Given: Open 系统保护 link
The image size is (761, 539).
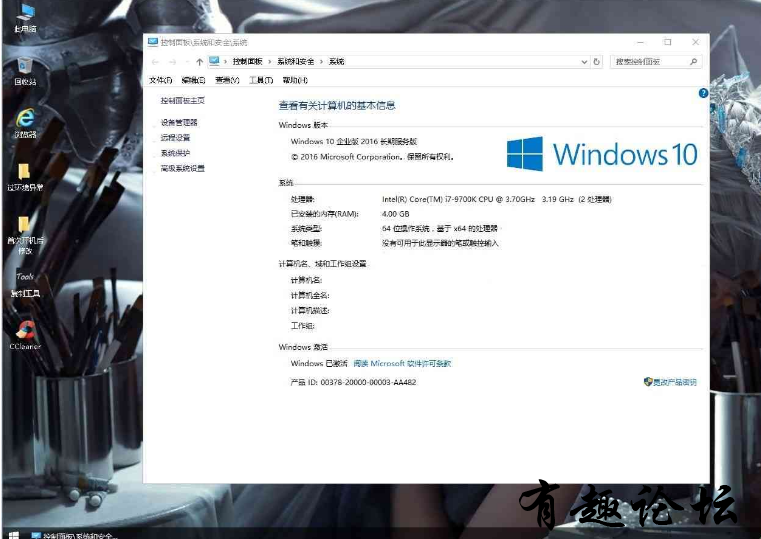Looking at the screenshot, I should (175, 153).
